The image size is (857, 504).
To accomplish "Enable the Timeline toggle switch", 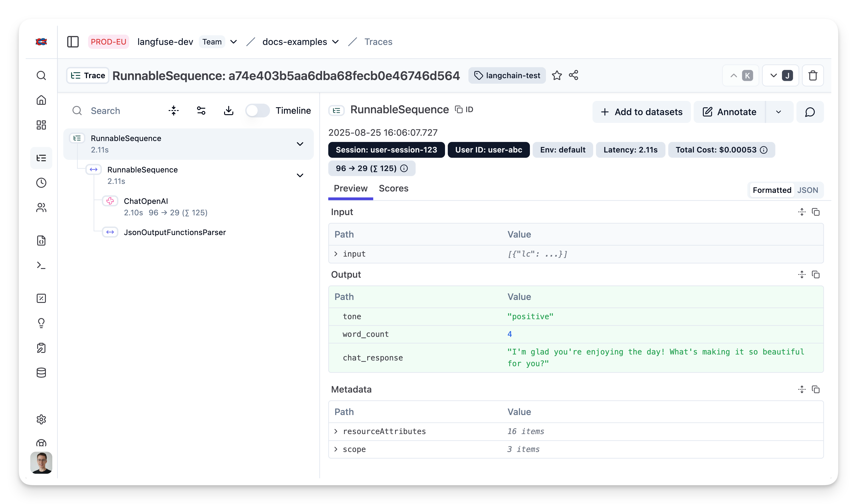I will (x=257, y=111).
